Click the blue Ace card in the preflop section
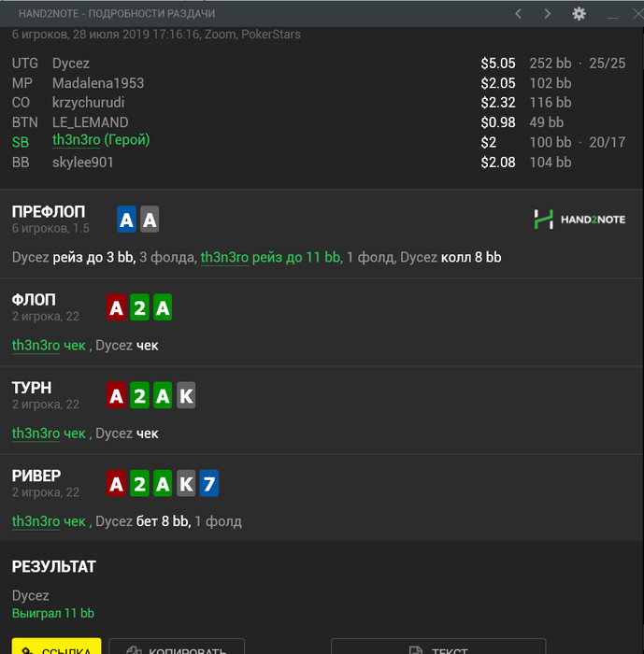The height and width of the screenshot is (654, 644). (x=127, y=220)
